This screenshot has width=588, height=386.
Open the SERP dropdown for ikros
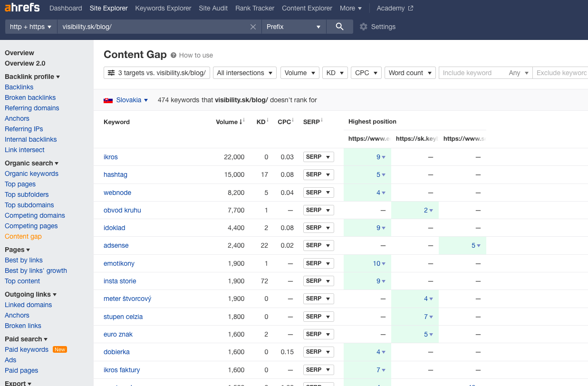click(318, 157)
